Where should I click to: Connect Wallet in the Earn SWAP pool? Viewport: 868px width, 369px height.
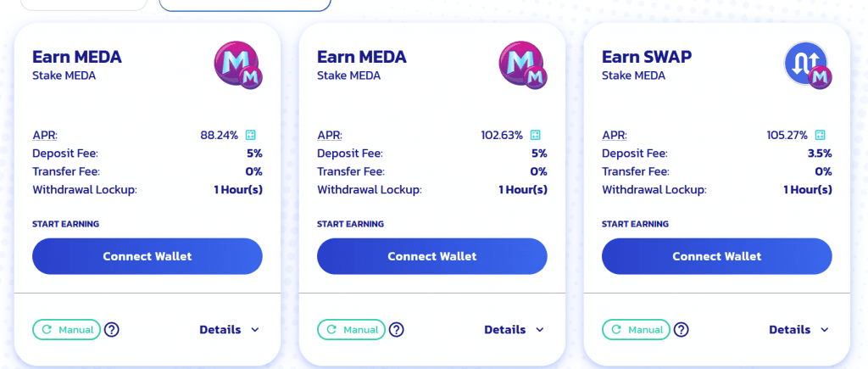tap(717, 256)
